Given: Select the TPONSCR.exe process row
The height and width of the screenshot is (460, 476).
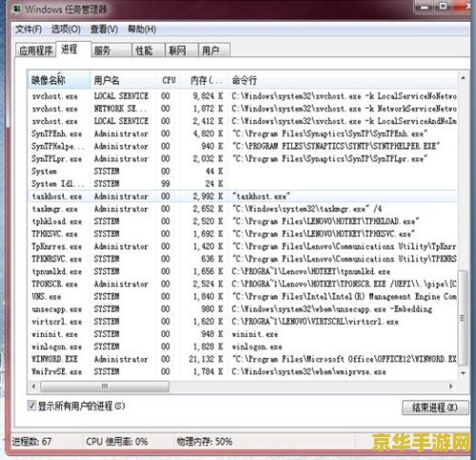Looking at the screenshot, I should point(243,284).
